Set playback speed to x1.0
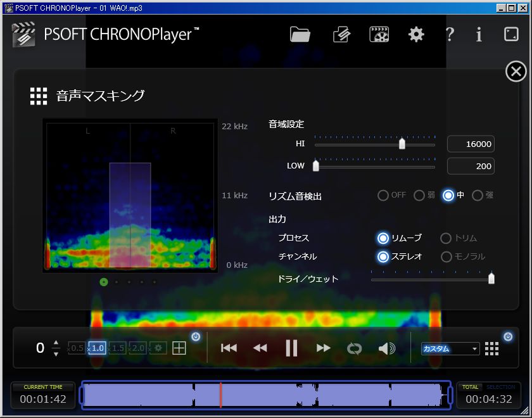 pos(97,348)
